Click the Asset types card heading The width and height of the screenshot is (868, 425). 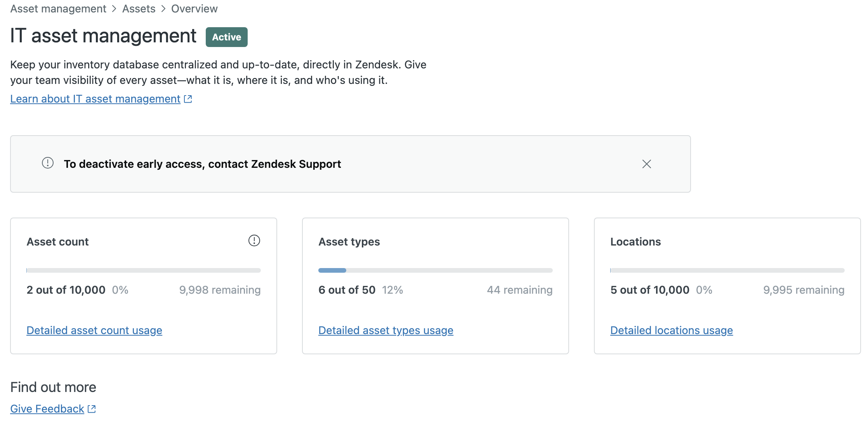(x=349, y=242)
